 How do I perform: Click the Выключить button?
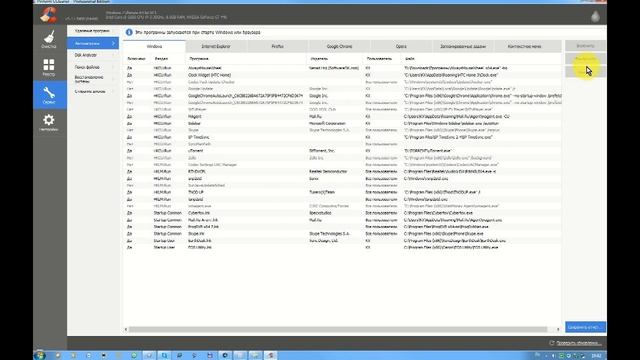585,59
